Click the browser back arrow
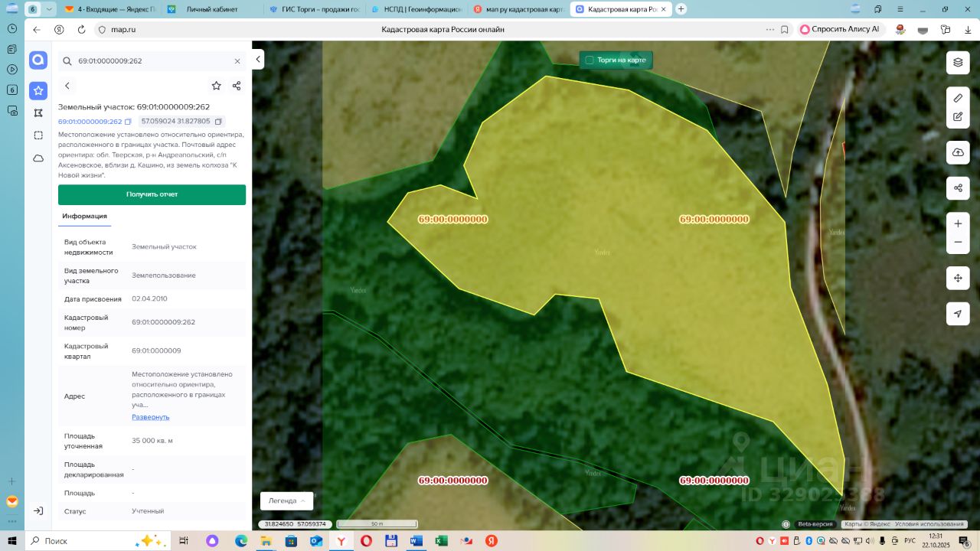 36,30
